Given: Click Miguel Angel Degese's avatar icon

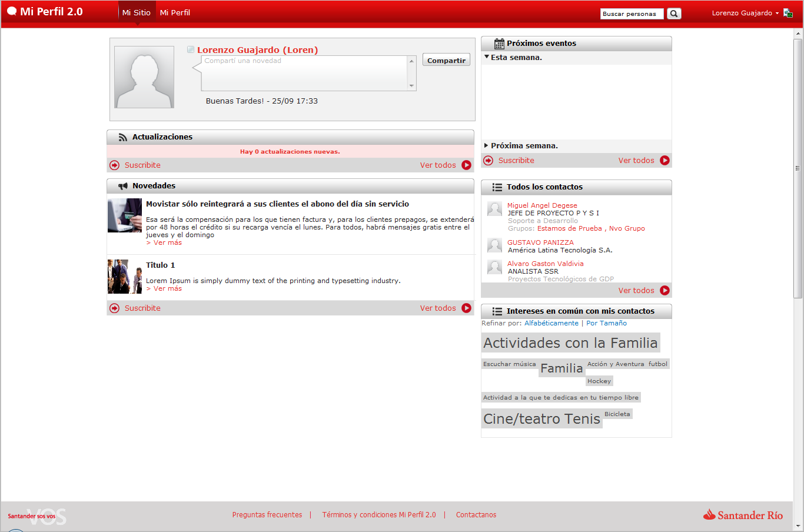Looking at the screenshot, I should (495, 209).
